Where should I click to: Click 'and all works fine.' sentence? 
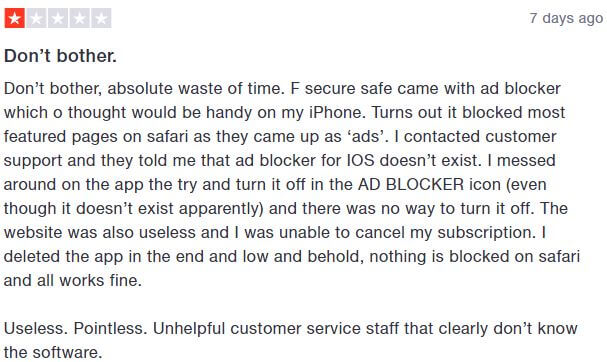[73, 281]
